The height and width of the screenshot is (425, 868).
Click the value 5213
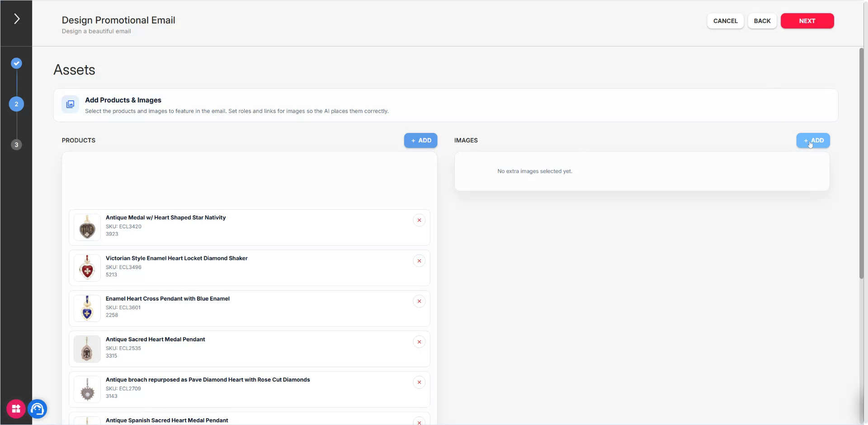(x=111, y=275)
